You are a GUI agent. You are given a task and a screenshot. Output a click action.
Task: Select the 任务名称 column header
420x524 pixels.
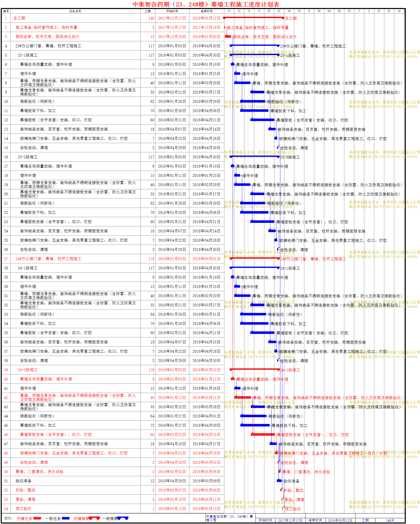tap(75, 11)
